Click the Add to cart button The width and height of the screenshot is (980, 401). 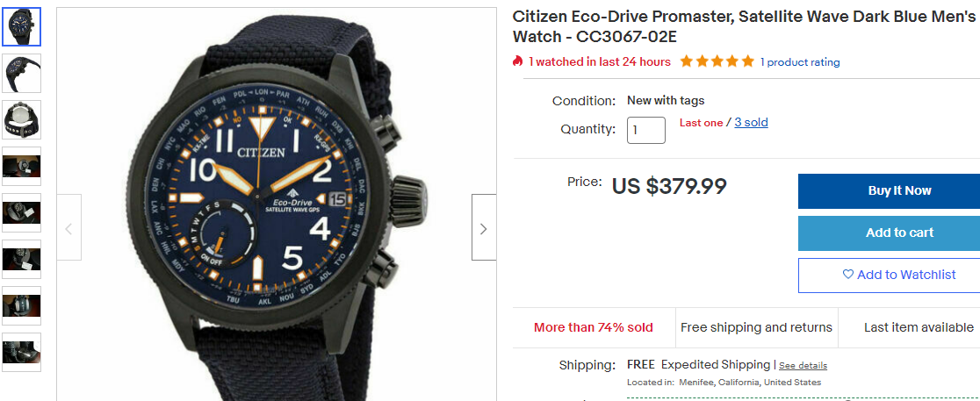pos(888,233)
